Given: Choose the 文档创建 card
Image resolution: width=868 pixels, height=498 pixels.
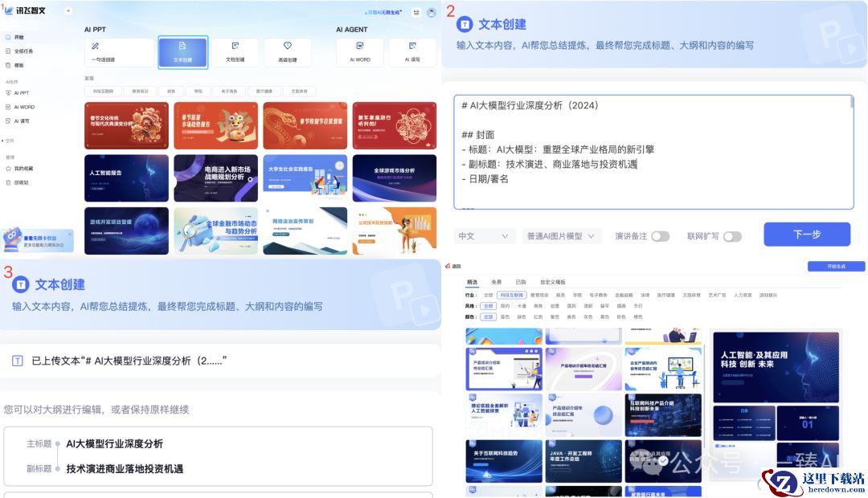Looking at the screenshot, I should tap(235, 52).
